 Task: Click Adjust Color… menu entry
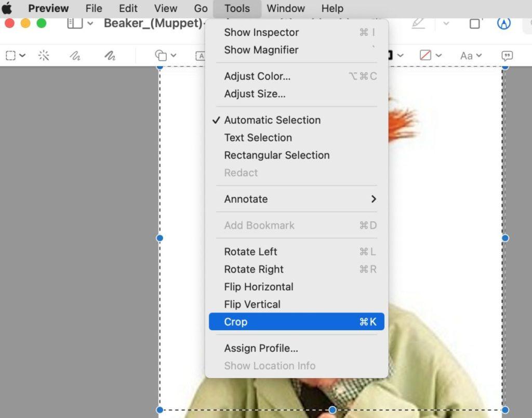[x=257, y=76]
